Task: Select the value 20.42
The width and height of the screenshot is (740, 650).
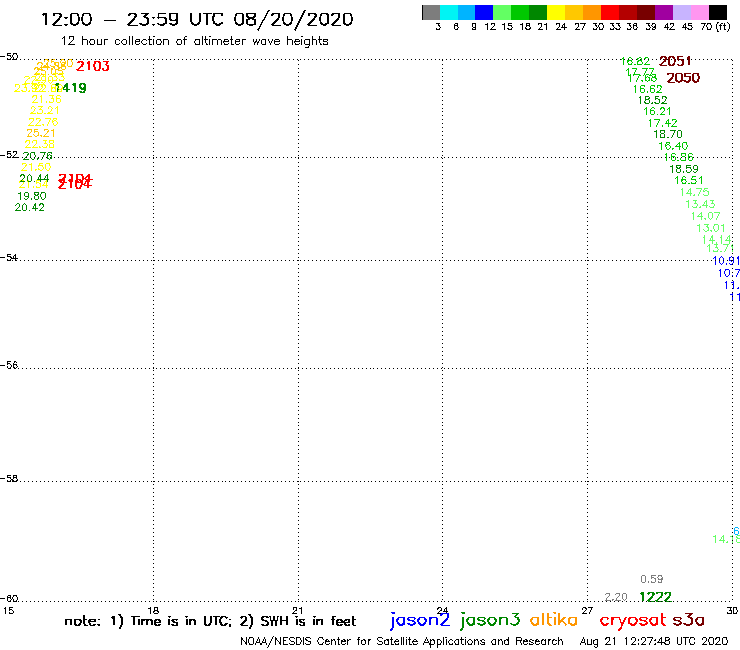Action: (30, 208)
